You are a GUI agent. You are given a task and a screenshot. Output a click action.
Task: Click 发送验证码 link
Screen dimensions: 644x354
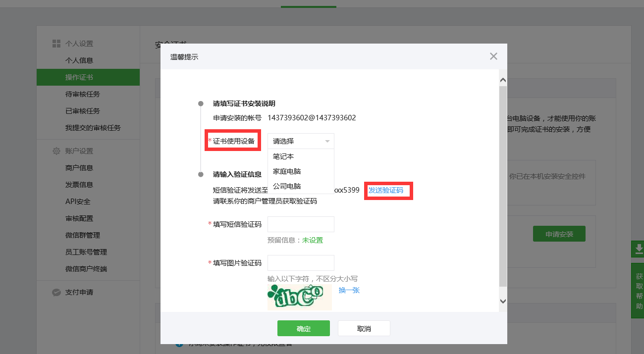[386, 191]
